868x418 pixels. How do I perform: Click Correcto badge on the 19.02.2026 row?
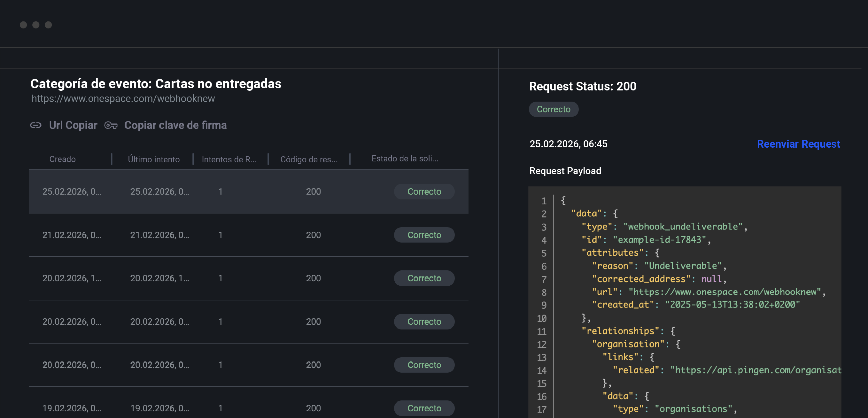point(424,408)
